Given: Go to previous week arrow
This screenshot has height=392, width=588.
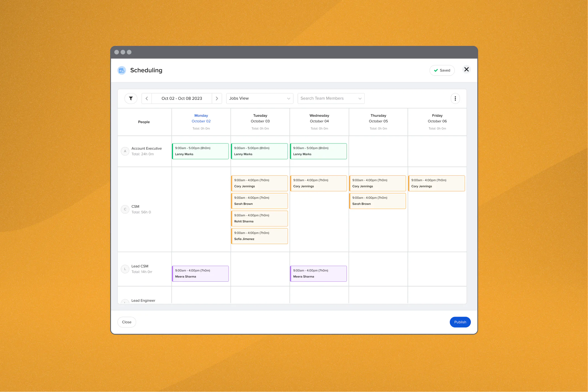Looking at the screenshot, I should (x=147, y=98).
